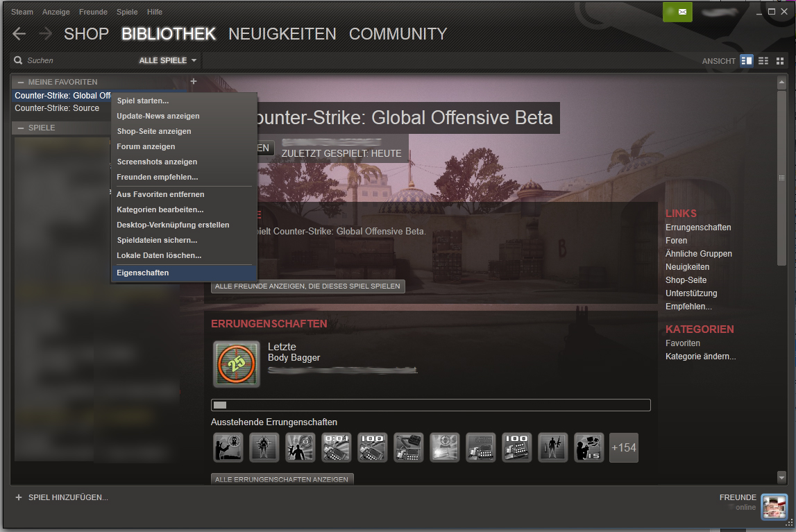Image resolution: width=796 pixels, height=532 pixels.
Task: Go to the SHOP tab
Action: (x=86, y=34)
